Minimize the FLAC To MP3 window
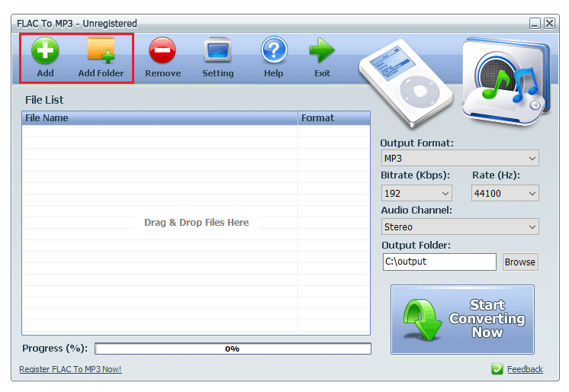569x392 pixels. [x=535, y=24]
